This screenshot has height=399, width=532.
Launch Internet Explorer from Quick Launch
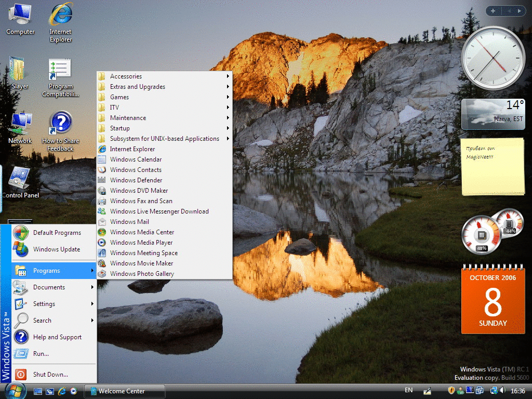click(x=62, y=391)
